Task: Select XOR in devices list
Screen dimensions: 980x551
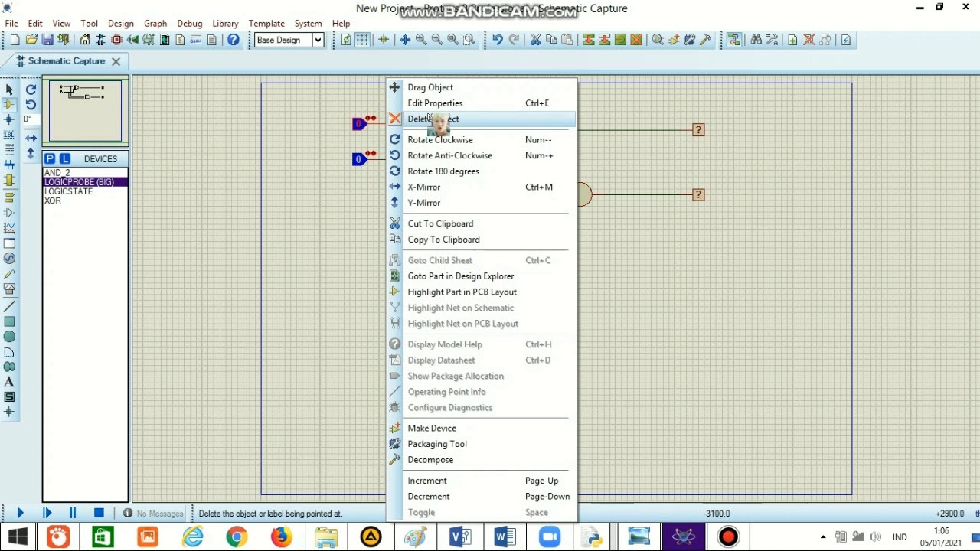Action: (x=53, y=201)
